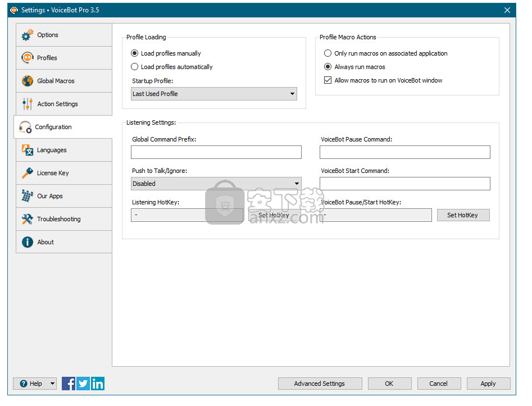
Task: Select the Configuration tab
Action: [x=63, y=127]
